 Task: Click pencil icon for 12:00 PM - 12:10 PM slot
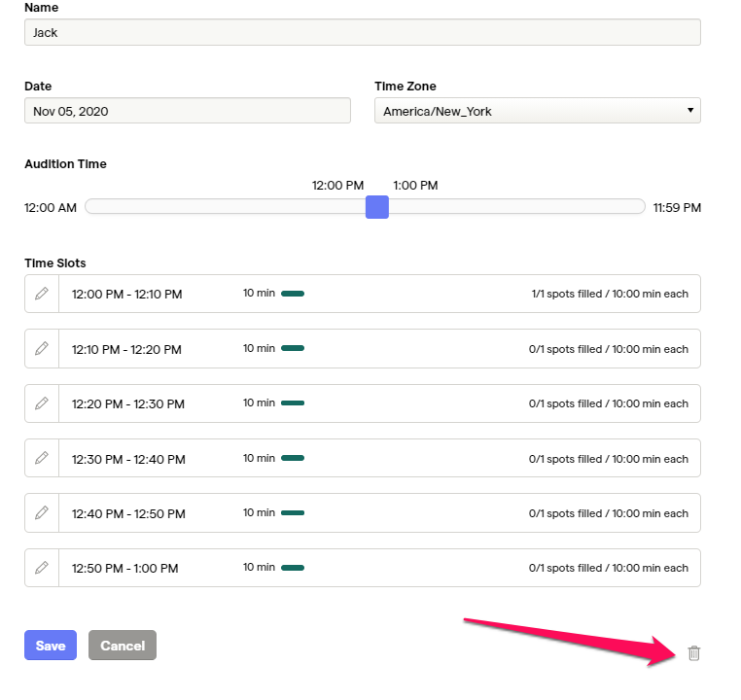pyautogui.click(x=42, y=294)
